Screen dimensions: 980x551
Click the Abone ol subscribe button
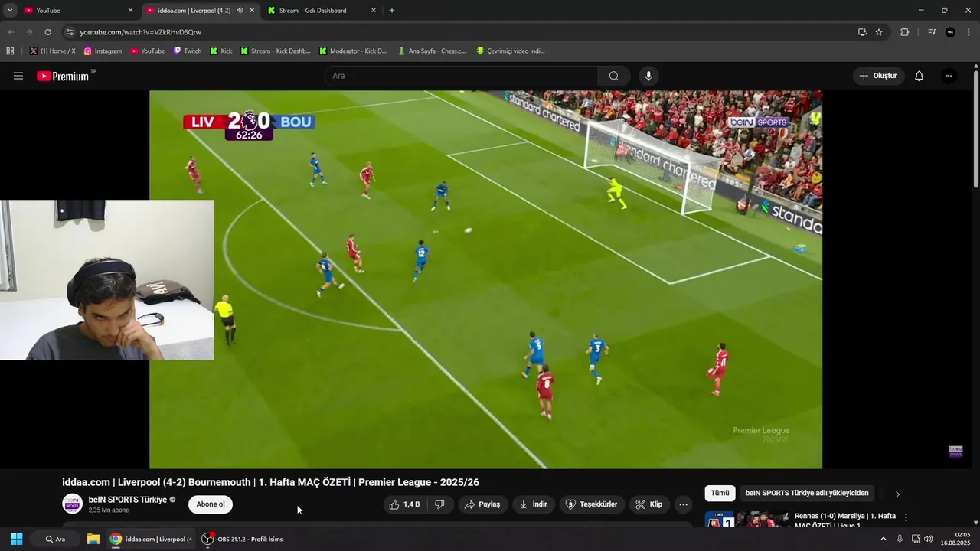pyautogui.click(x=211, y=504)
